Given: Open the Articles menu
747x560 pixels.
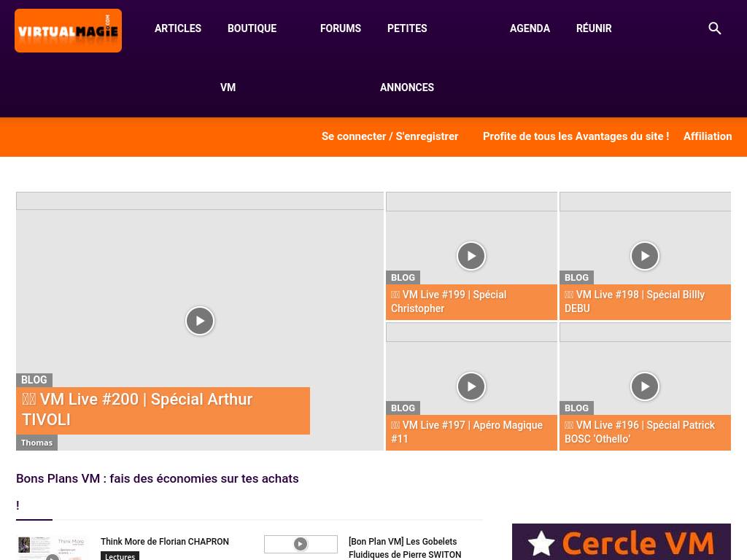Looking at the screenshot, I should coord(178,28).
